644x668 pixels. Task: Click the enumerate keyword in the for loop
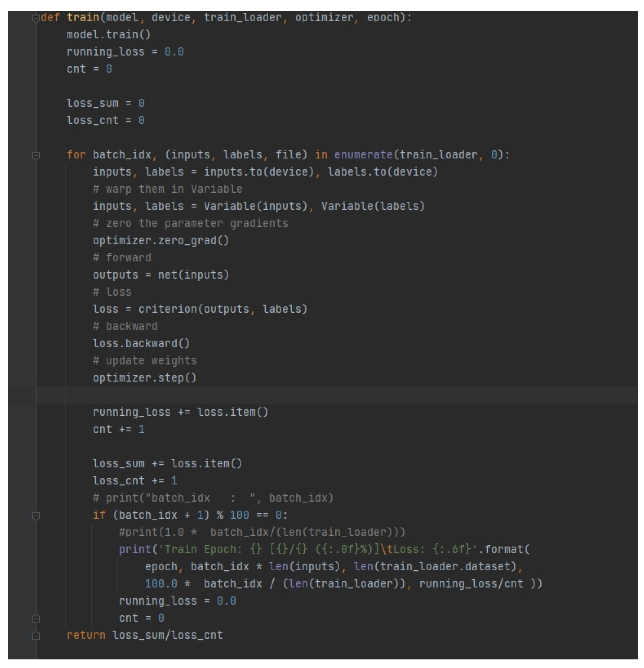point(363,155)
